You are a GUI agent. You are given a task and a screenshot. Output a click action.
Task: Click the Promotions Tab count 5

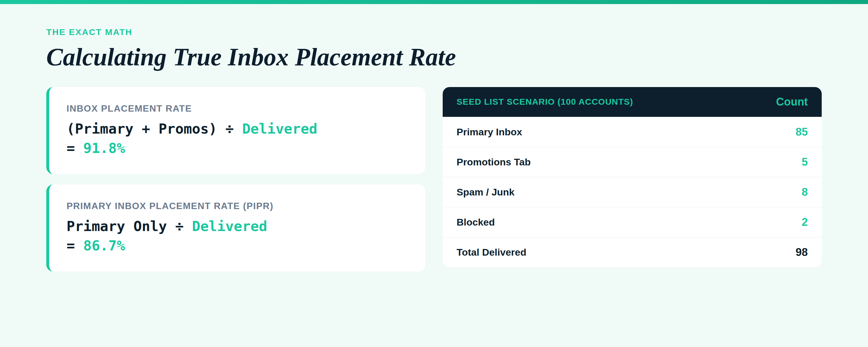804,162
